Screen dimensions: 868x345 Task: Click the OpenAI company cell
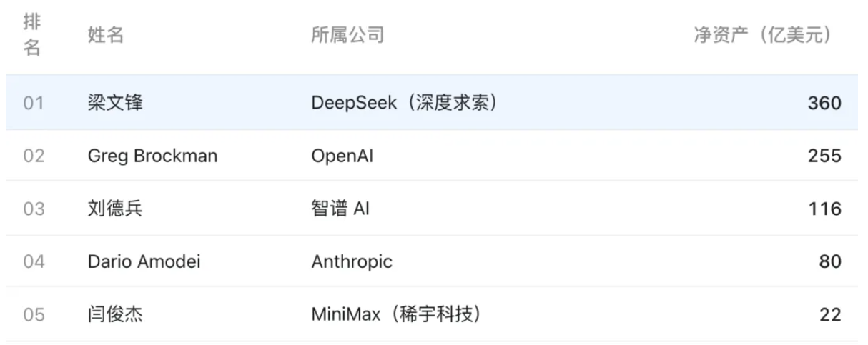pyautogui.click(x=342, y=156)
